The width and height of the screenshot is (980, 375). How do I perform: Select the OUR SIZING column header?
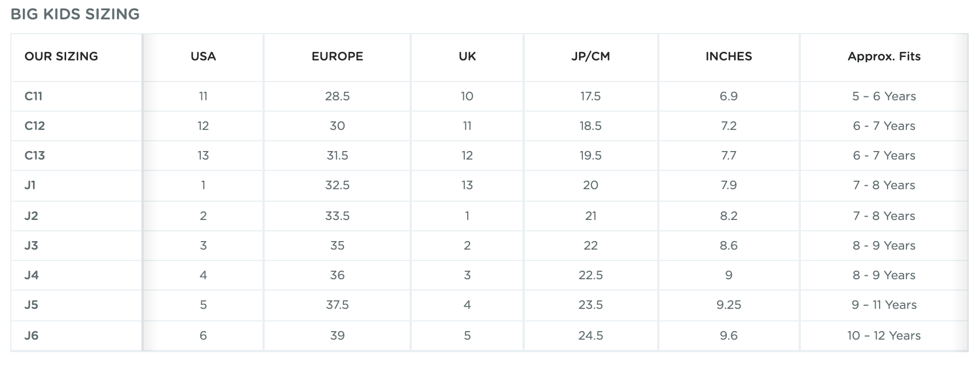point(61,56)
